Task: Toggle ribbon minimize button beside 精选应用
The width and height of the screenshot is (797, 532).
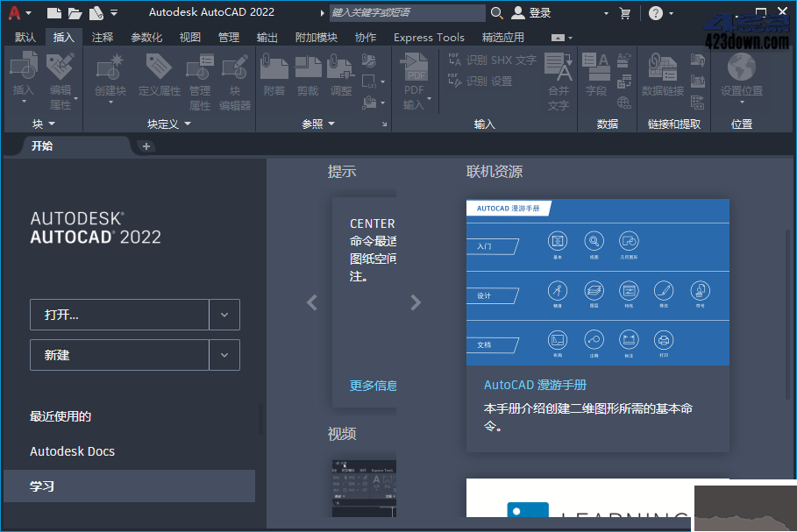Action: [x=557, y=38]
